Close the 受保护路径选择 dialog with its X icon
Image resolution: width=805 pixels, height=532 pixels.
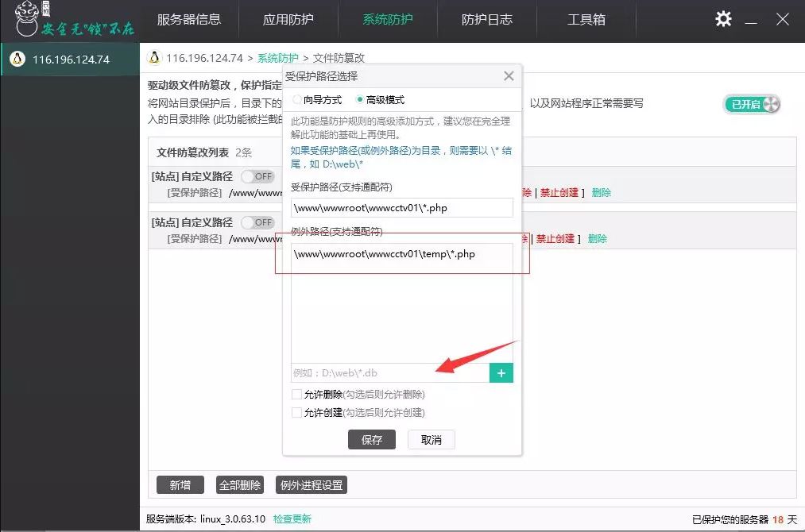click(508, 75)
